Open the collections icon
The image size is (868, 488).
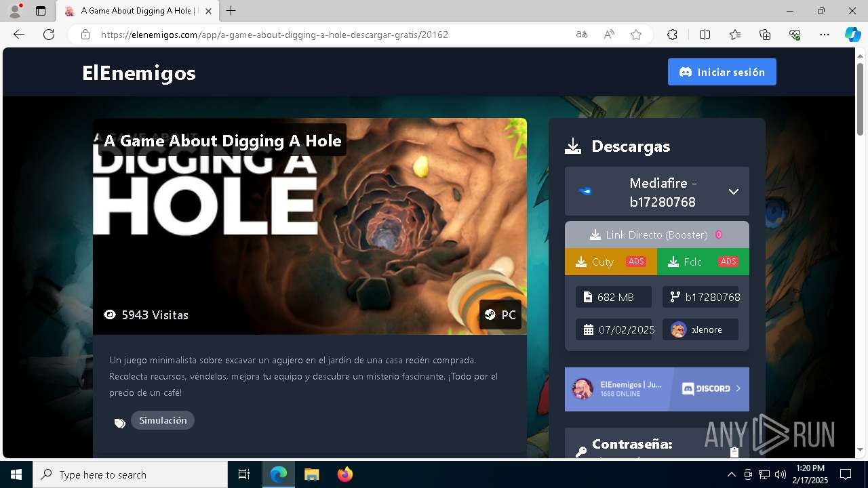point(765,35)
